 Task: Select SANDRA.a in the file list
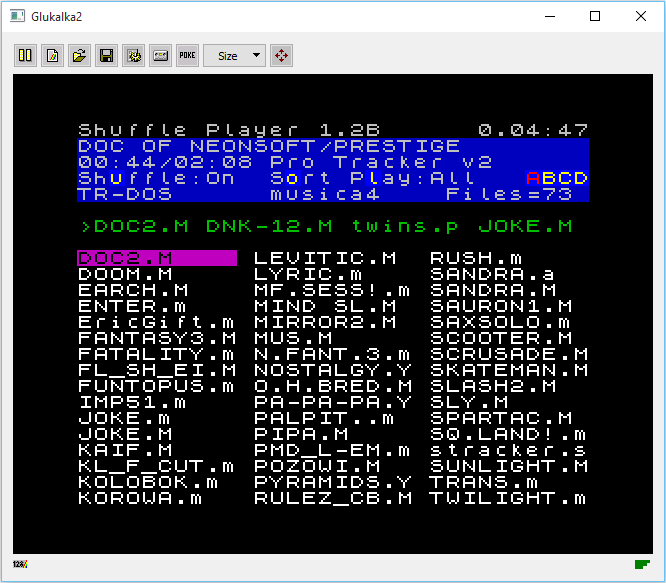pos(493,274)
